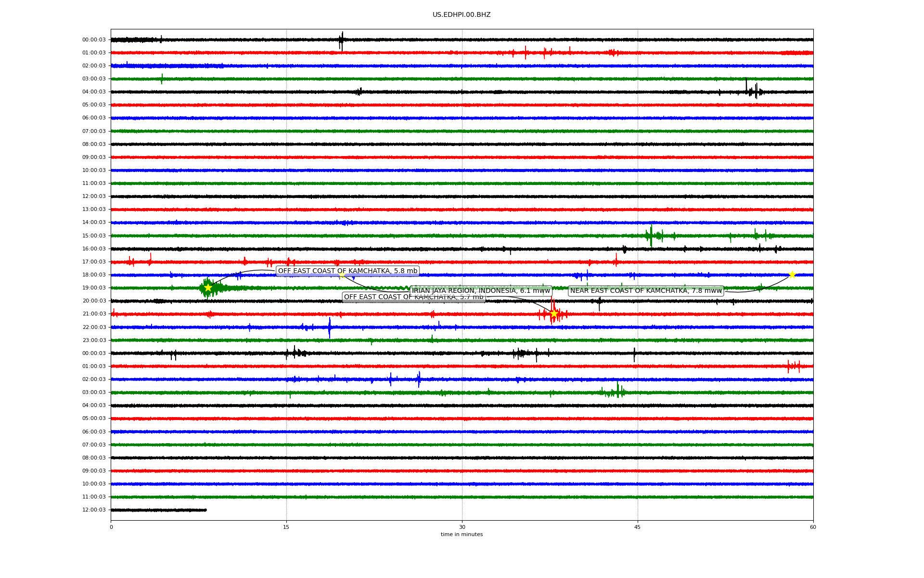924x578 pixels.
Task: Click the 30 tick on the x-axis
Action: [462, 527]
